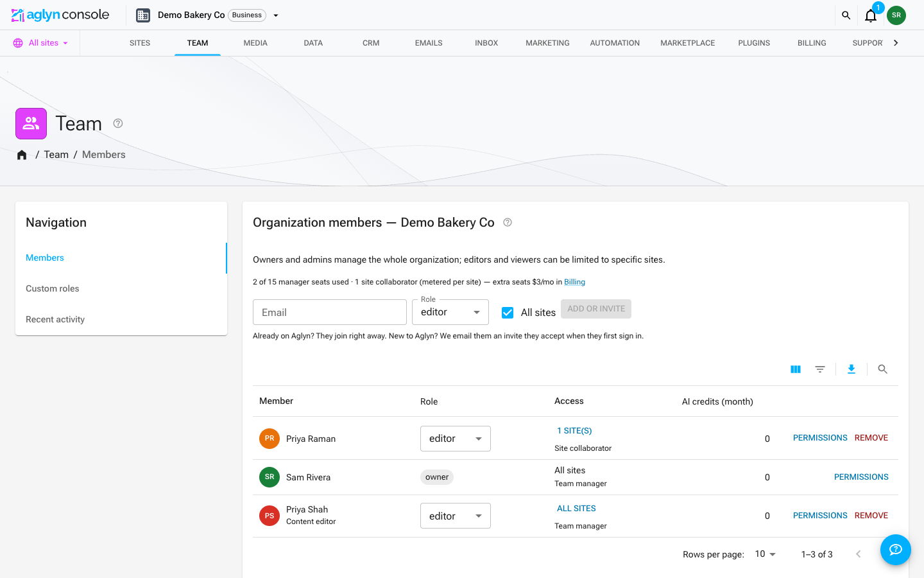Click Priya Raman's PR avatar

tap(269, 439)
